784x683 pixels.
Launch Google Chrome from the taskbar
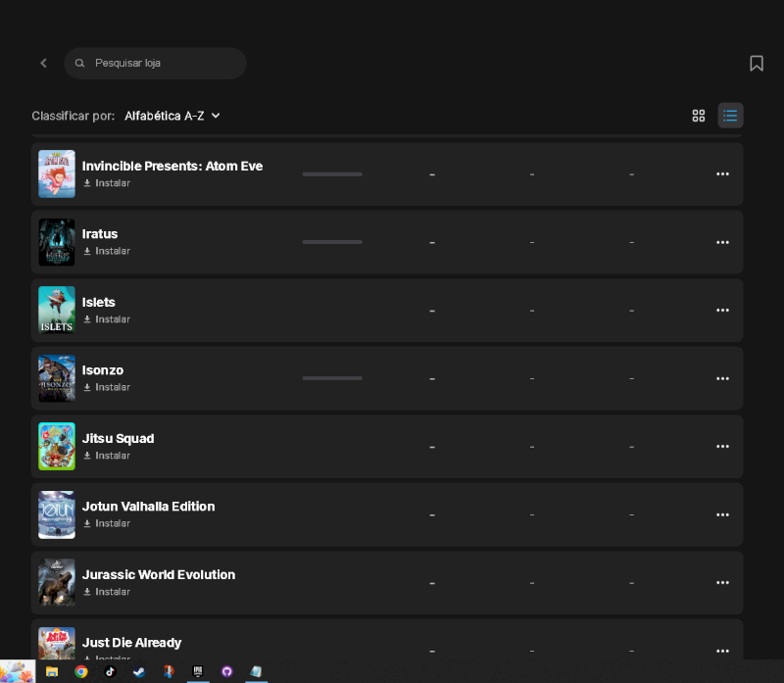[81, 671]
